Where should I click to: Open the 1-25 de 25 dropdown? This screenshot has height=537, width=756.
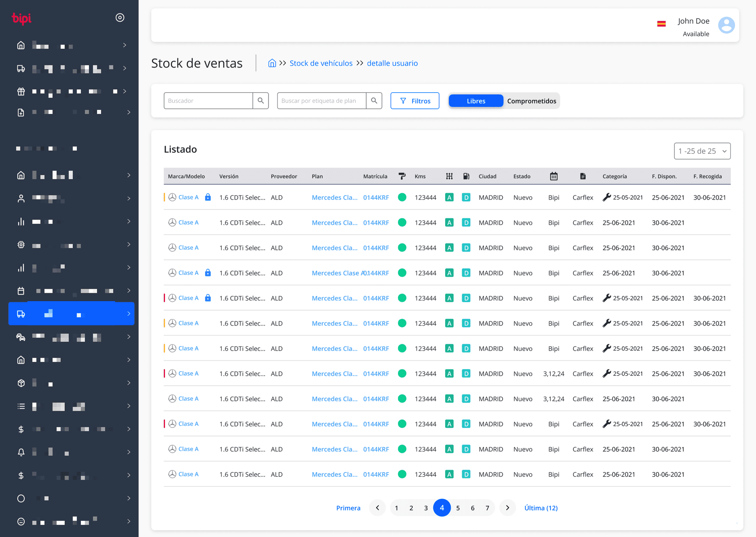pyautogui.click(x=702, y=151)
